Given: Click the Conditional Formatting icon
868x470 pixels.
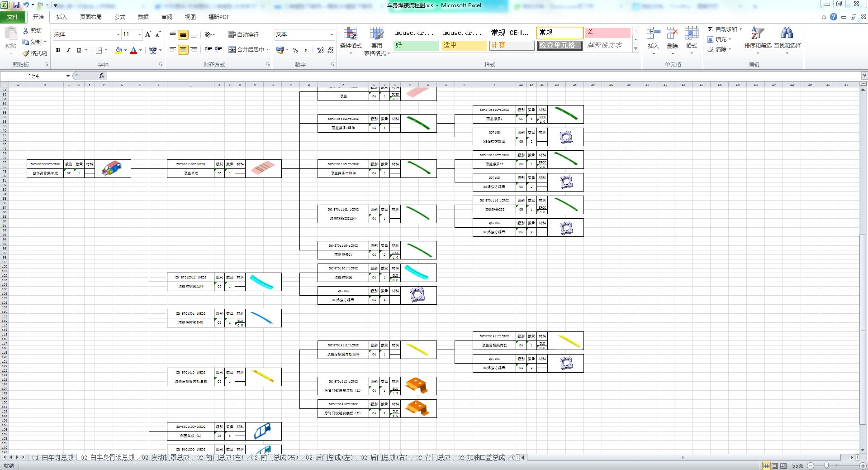Looking at the screenshot, I should pyautogui.click(x=351, y=34).
